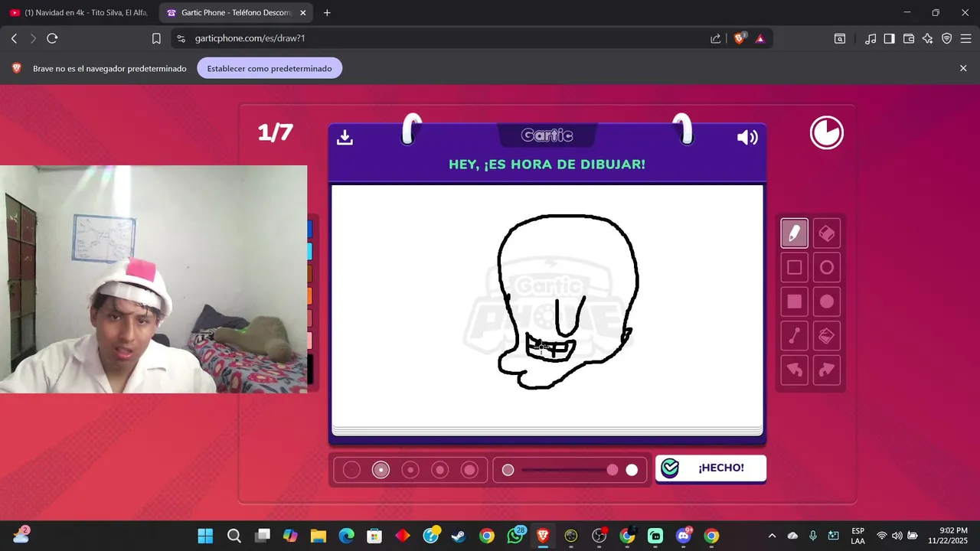Click on the white drawing canvas
980x551 pixels.
coord(547,306)
